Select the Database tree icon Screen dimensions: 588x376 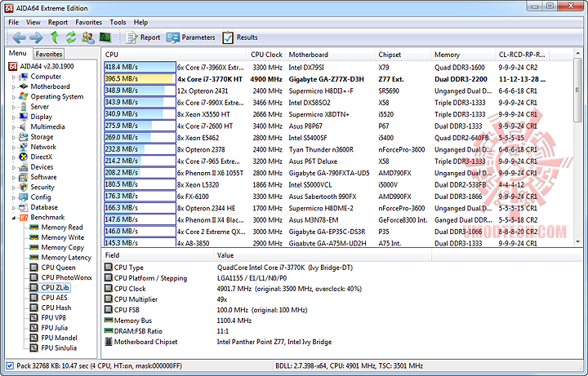point(23,207)
